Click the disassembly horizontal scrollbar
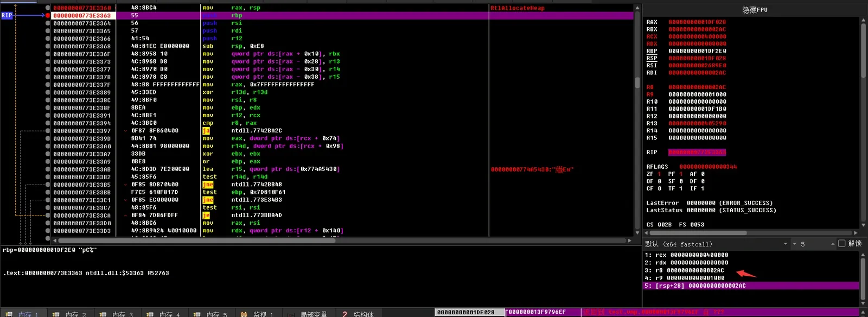Image resolution: width=868 pixels, height=317 pixels. 342,240
